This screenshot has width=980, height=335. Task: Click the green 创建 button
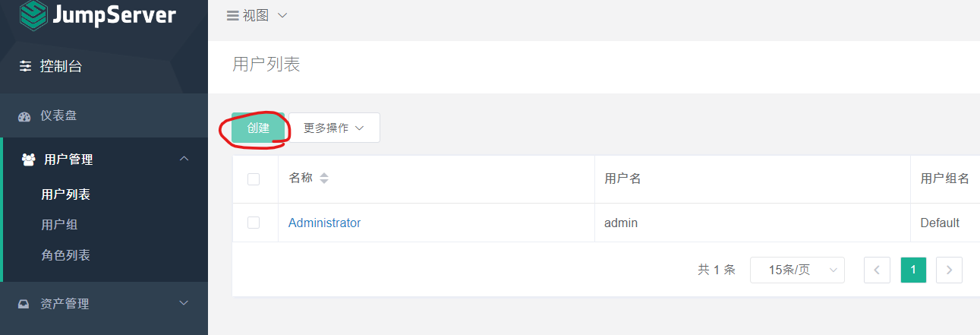(x=258, y=128)
